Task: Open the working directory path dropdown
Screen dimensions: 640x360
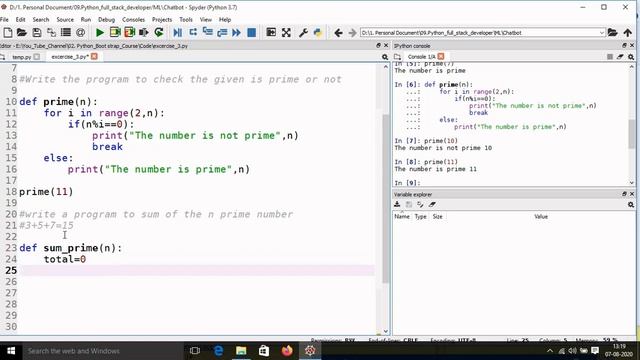Action: (602, 33)
